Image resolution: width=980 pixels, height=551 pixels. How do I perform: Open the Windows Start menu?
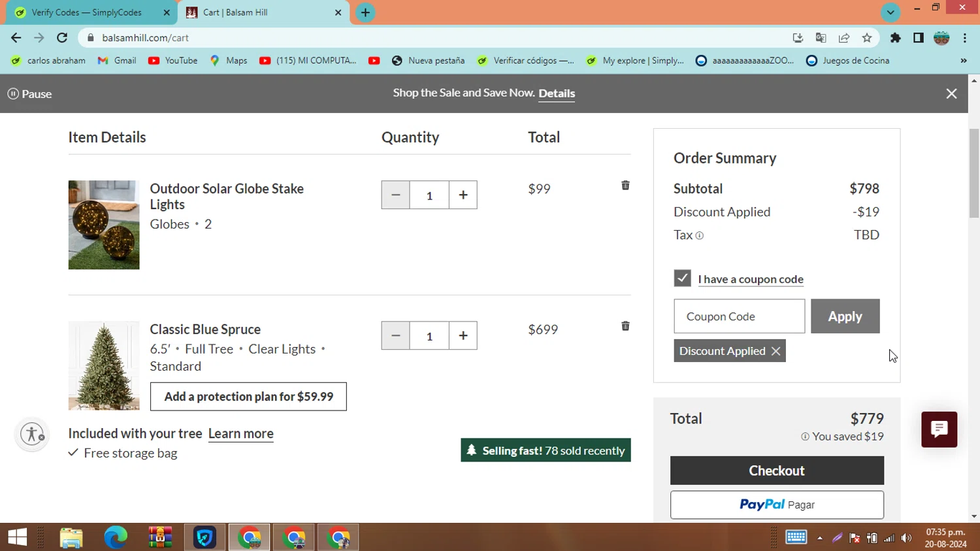click(x=18, y=537)
